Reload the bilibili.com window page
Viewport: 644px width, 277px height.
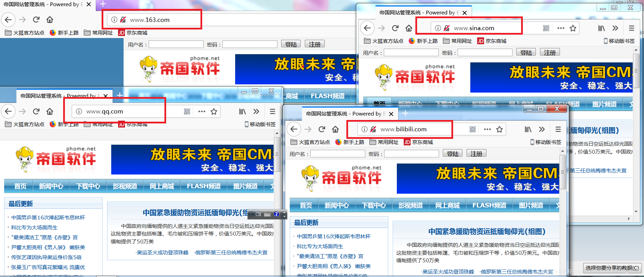coord(322,129)
